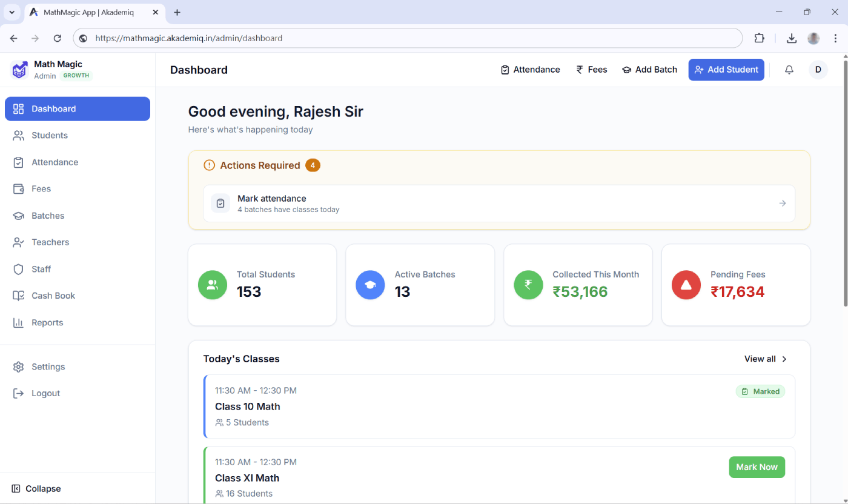848x504 pixels.
Task: Open the Fees section from sidebar
Action: [19, 188]
